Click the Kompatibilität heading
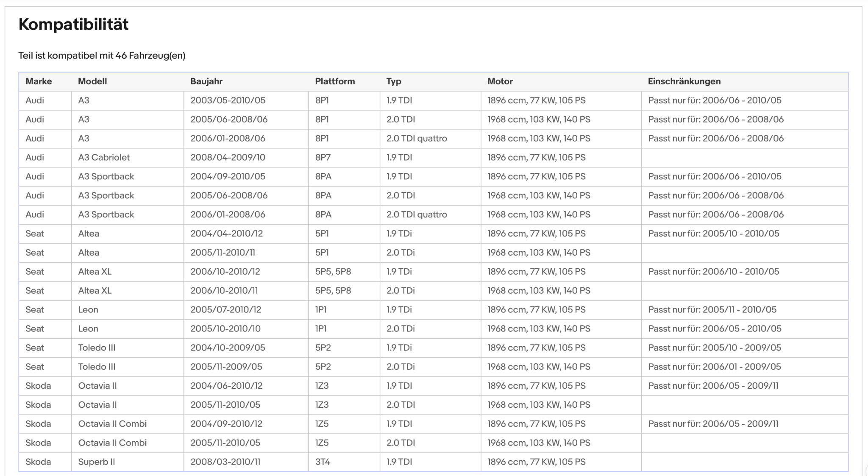 73,24
